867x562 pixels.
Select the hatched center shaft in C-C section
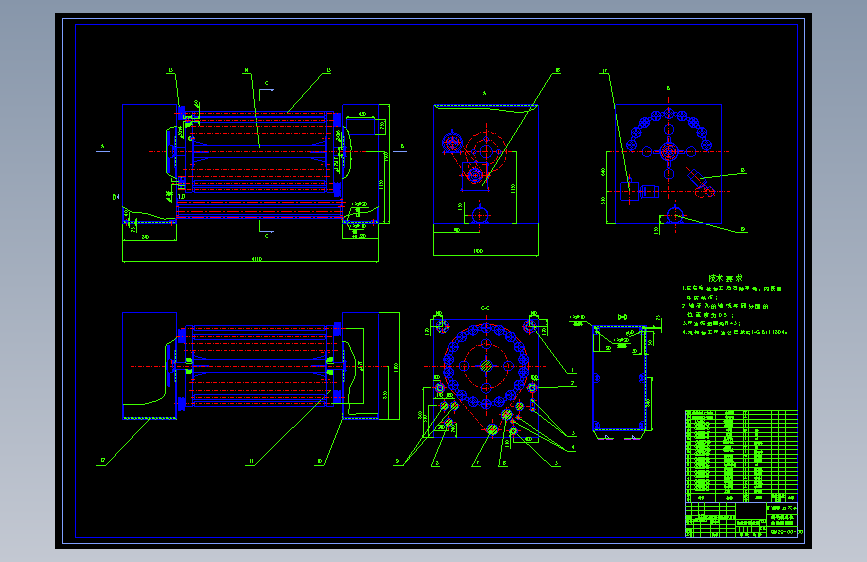coord(486,366)
